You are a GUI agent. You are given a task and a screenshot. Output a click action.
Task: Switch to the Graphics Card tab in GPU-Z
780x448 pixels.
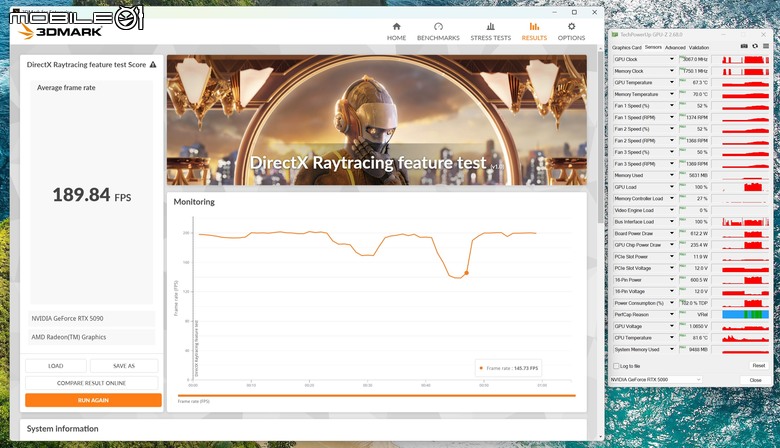pos(626,48)
